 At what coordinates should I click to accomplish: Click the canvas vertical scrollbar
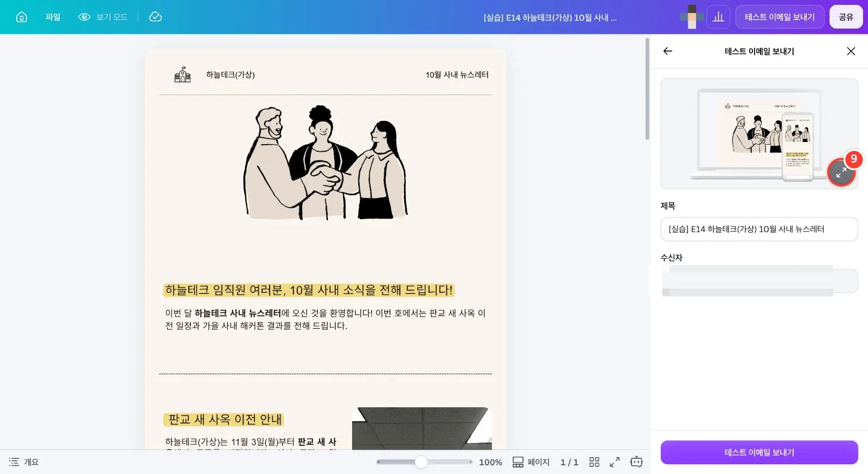[647, 89]
